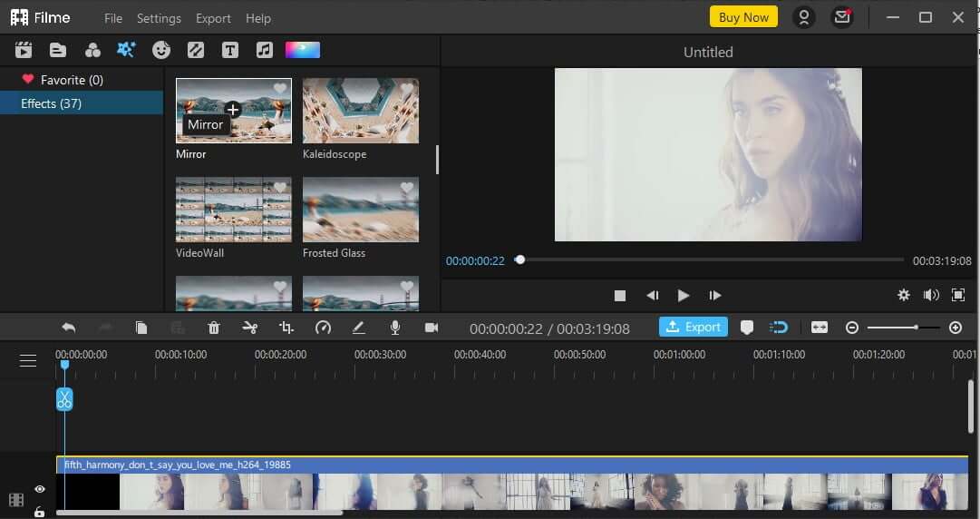The height and width of the screenshot is (519, 980).
Task: Open the Export menu
Action: 213,18
